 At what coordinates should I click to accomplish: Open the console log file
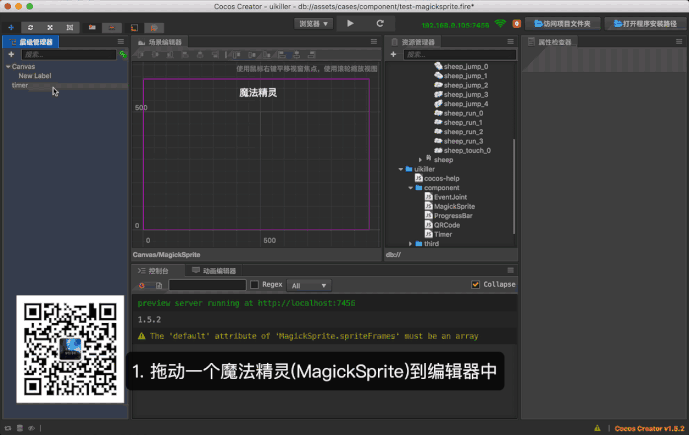coord(159,286)
